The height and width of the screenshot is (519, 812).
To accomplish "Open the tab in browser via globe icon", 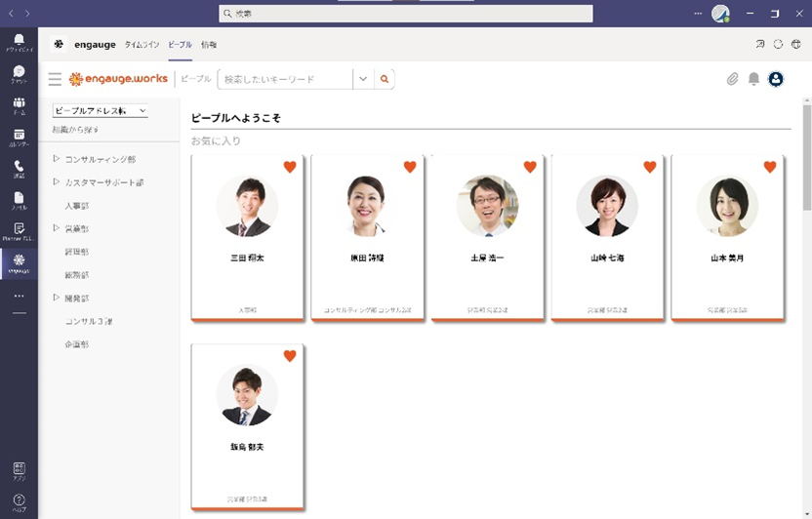I will point(796,44).
